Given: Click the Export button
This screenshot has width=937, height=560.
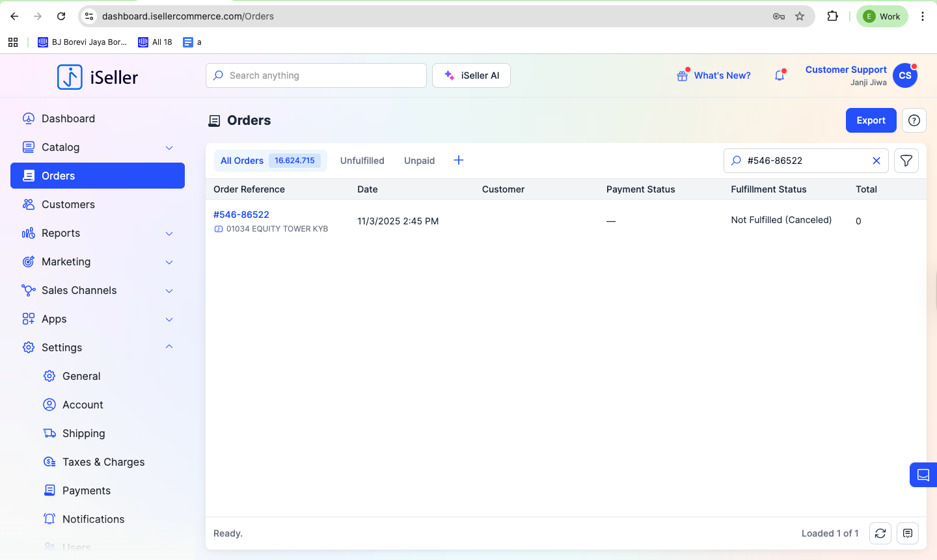Looking at the screenshot, I should [x=871, y=120].
